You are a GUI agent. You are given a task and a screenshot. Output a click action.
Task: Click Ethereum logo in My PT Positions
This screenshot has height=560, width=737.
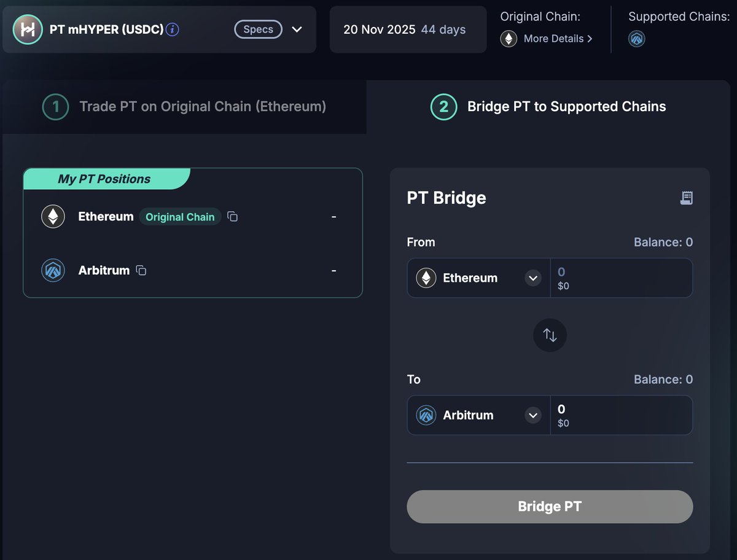[x=53, y=217]
